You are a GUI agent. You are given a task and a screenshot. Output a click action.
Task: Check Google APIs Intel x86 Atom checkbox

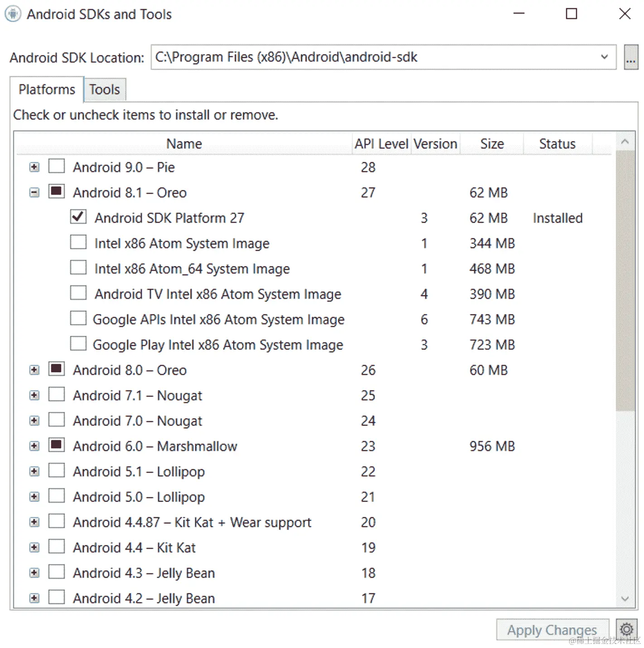(78, 318)
